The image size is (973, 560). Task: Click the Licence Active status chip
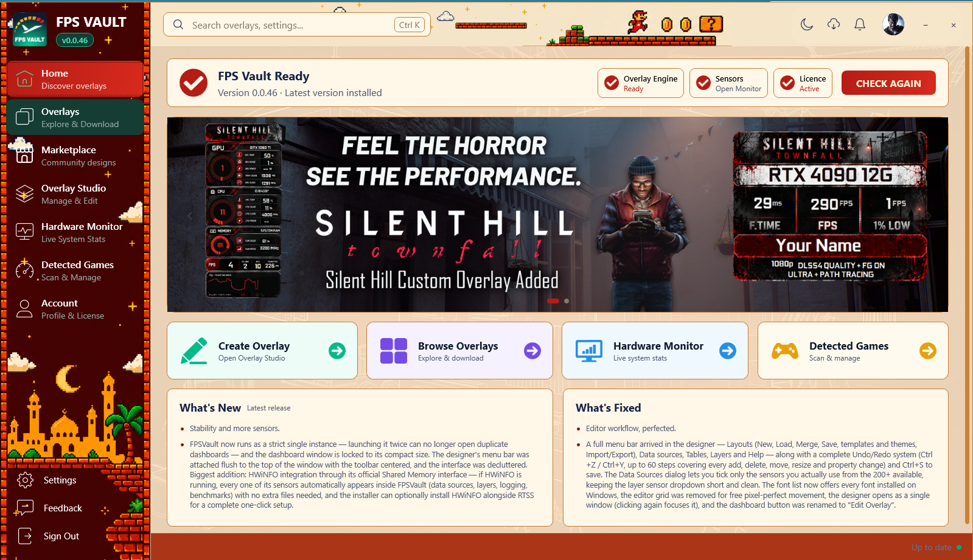pos(803,83)
